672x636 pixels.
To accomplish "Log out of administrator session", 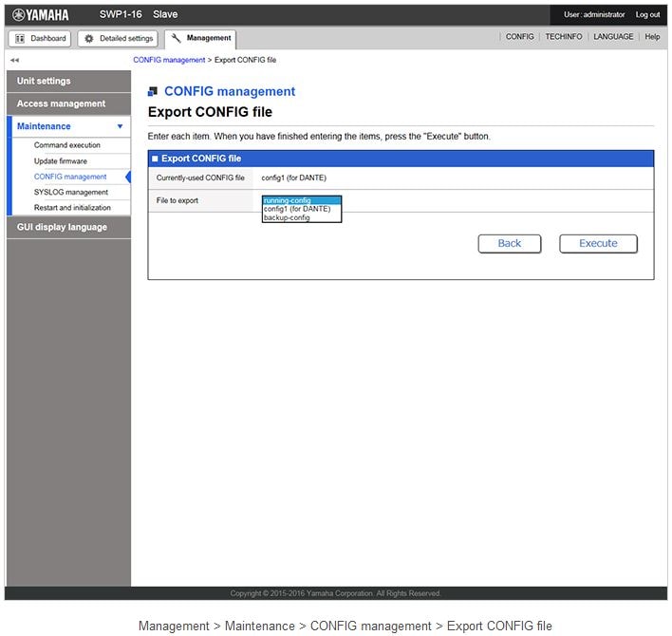I will [647, 14].
